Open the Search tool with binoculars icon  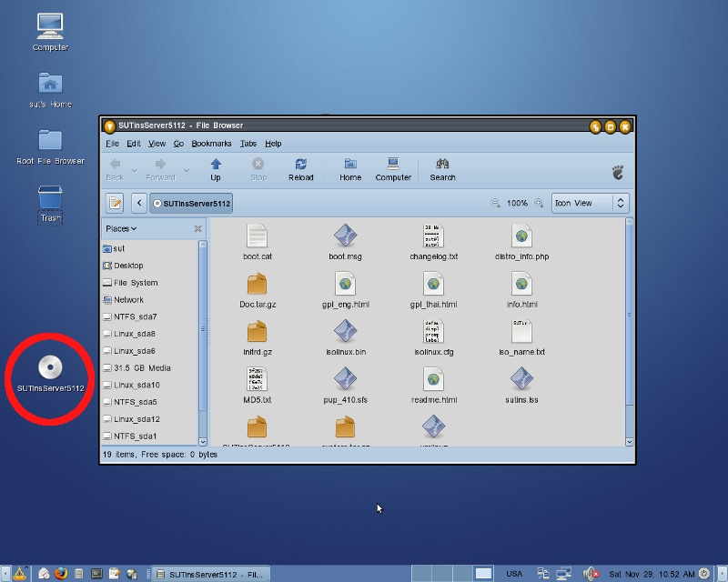click(442, 169)
